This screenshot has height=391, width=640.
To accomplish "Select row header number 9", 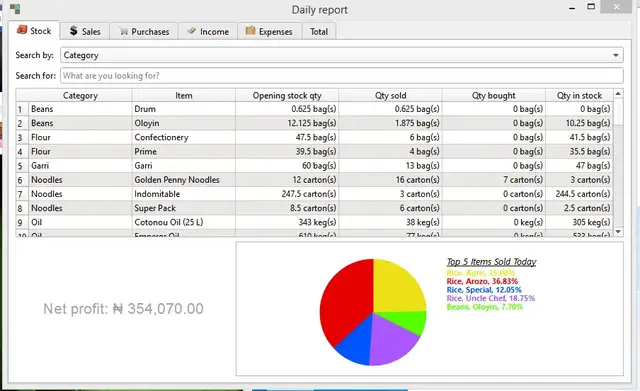I will point(22,222).
